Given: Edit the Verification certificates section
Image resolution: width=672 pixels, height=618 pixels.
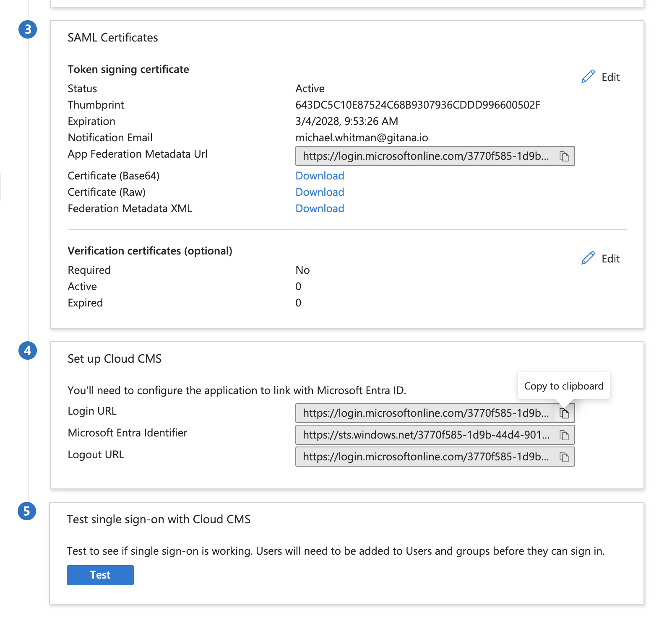Looking at the screenshot, I should click(601, 259).
